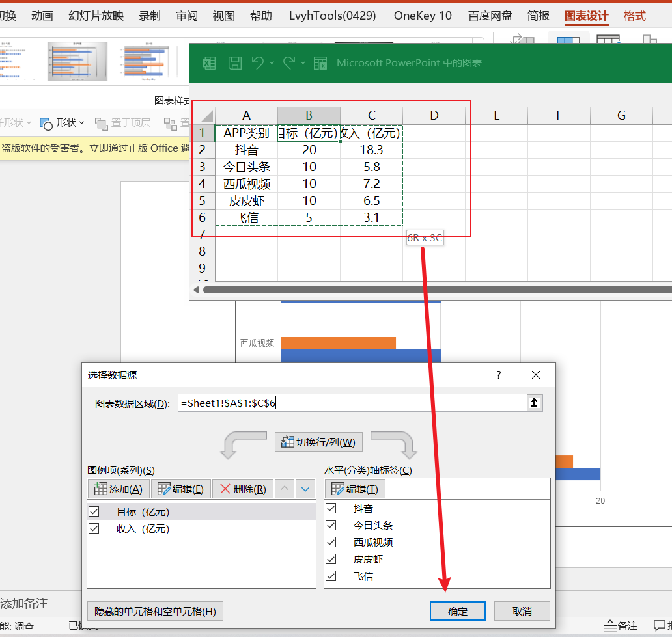Select the 今日头条 cell in sheet

pyautogui.click(x=246, y=167)
